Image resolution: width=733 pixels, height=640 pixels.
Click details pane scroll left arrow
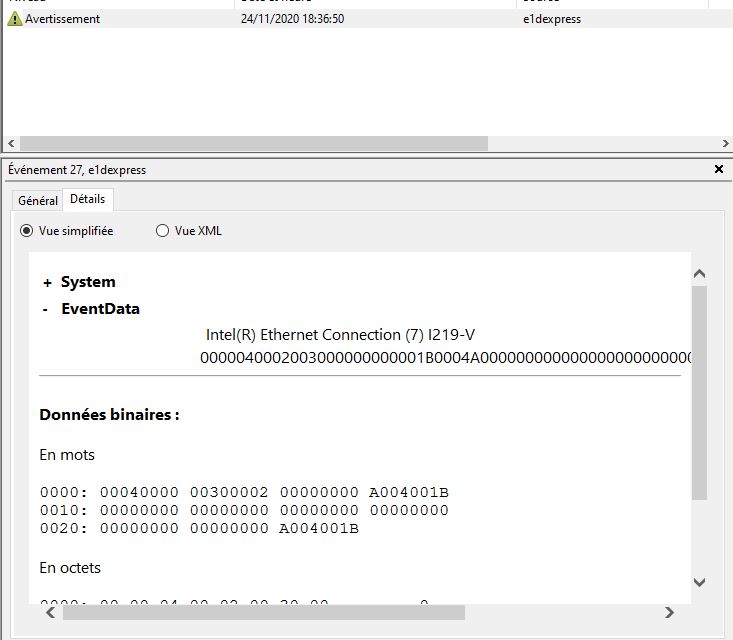tap(50, 612)
